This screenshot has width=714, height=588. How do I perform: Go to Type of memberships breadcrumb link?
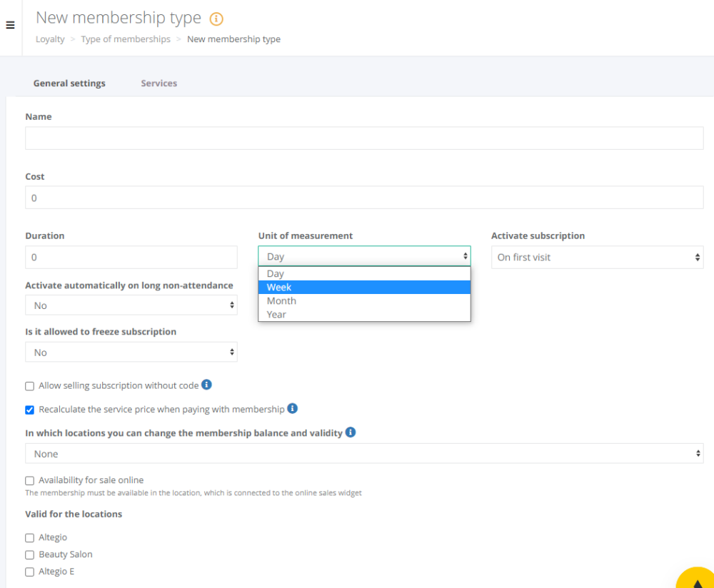tap(126, 39)
